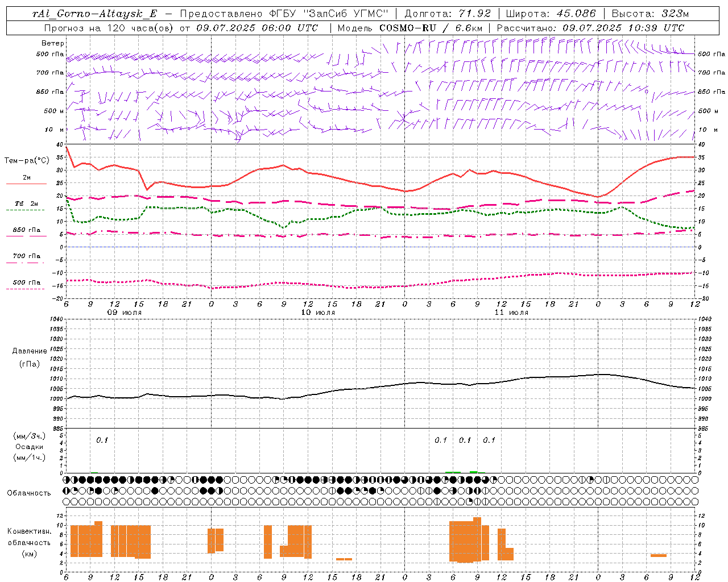Click the Облачность cloudiness label
Viewport: 728px width, 582px height.
pyautogui.click(x=29, y=493)
